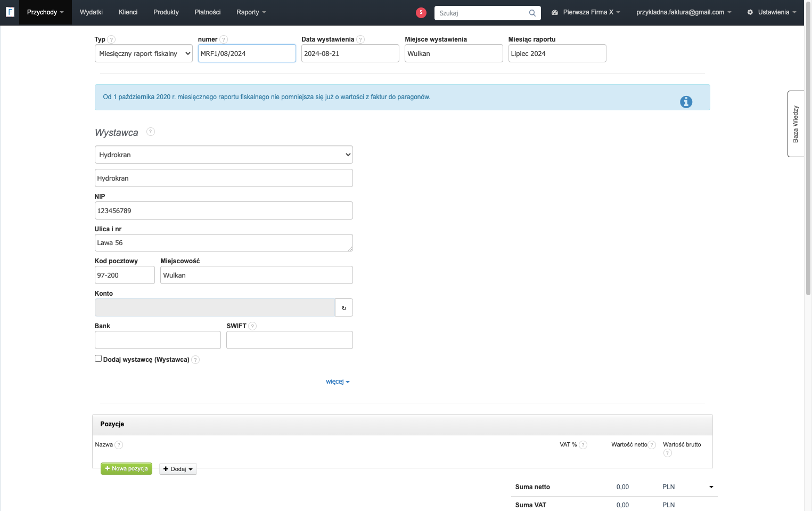Open help tooltip next to VAT % column
Image resolution: width=812 pixels, height=511 pixels.
pos(583,445)
